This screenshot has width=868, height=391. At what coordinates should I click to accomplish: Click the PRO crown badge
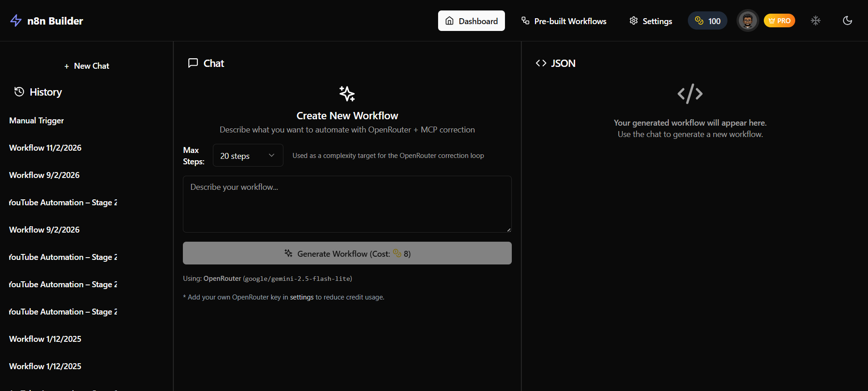[779, 21]
